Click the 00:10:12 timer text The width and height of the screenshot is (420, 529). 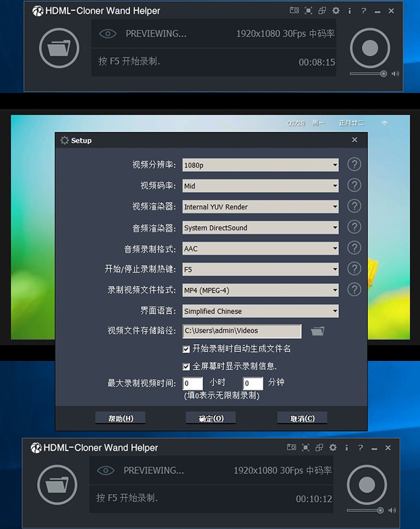point(314,499)
